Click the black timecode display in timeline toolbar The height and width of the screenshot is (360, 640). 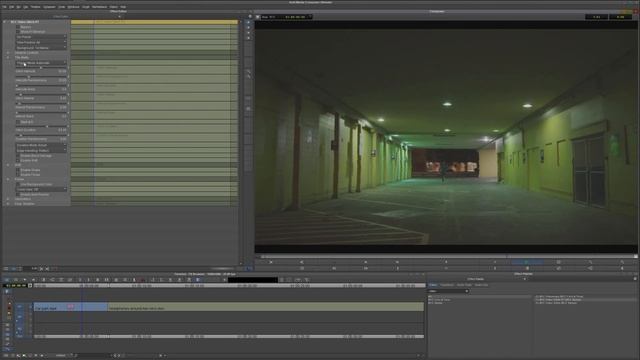coord(253,280)
